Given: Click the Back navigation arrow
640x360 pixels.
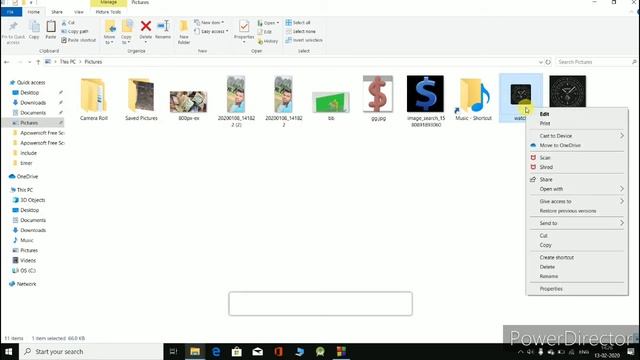Looking at the screenshot, I should point(7,62).
